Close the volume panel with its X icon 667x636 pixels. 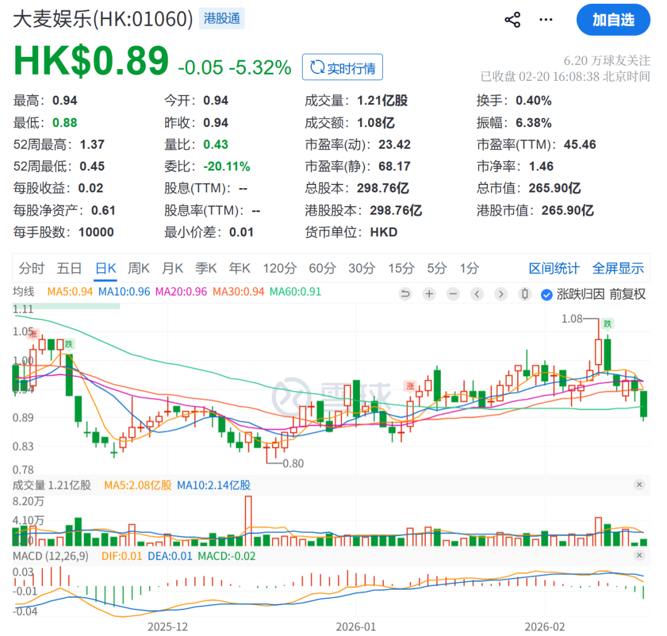[x=640, y=485]
